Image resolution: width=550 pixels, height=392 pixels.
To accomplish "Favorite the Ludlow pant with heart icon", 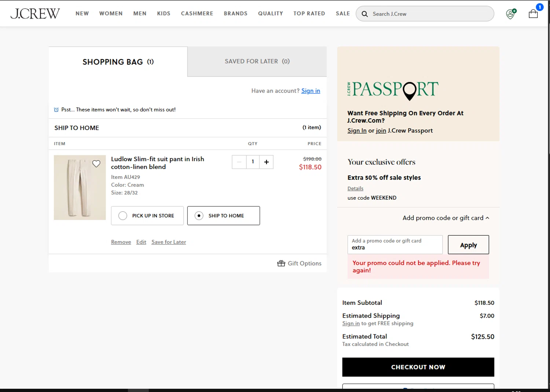I will [96, 164].
